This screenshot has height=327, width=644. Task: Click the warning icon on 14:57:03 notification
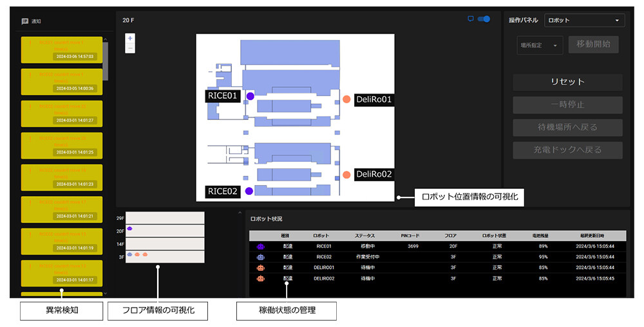pos(30,43)
